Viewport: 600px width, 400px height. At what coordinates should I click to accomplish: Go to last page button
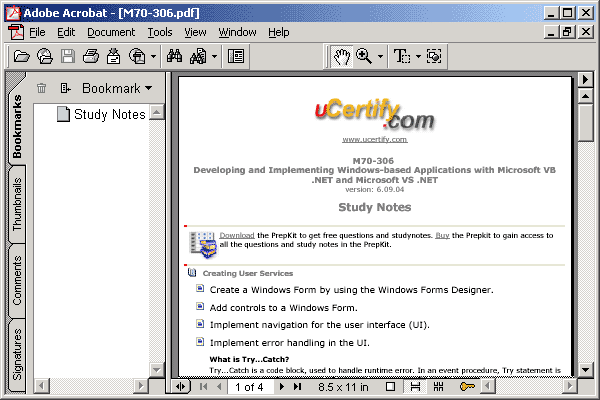coord(297,387)
